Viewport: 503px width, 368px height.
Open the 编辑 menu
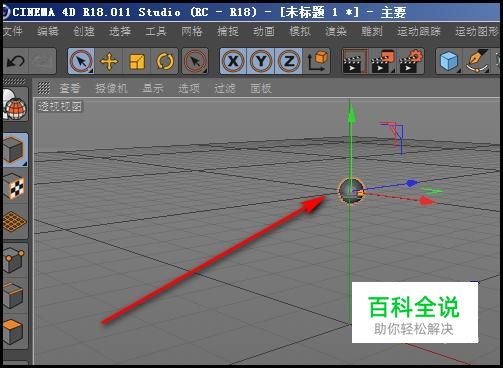coord(48,32)
